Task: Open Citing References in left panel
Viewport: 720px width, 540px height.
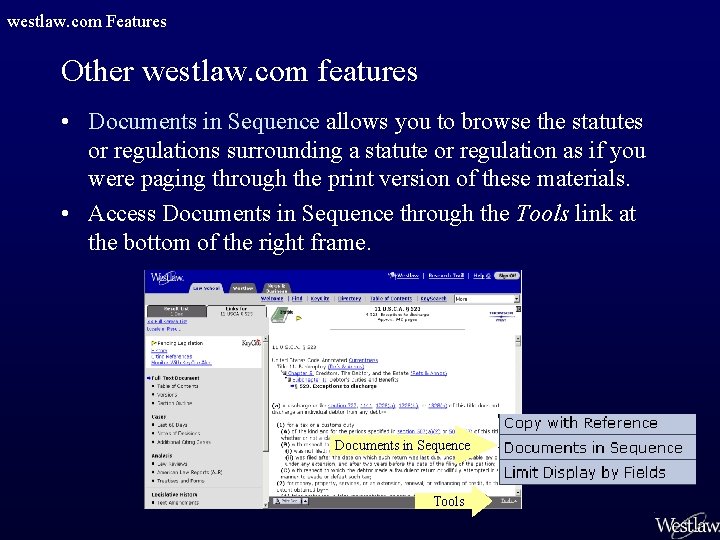Action: pyautogui.click(x=174, y=356)
